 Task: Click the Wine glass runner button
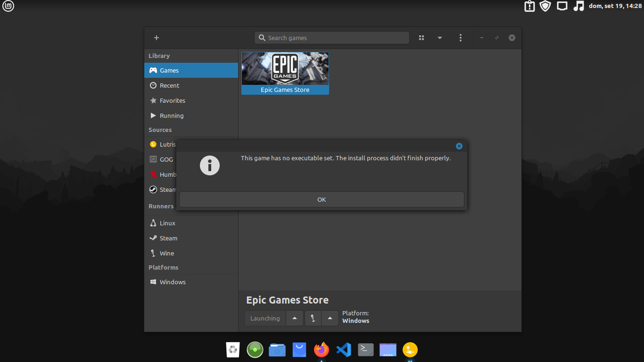(313, 318)
